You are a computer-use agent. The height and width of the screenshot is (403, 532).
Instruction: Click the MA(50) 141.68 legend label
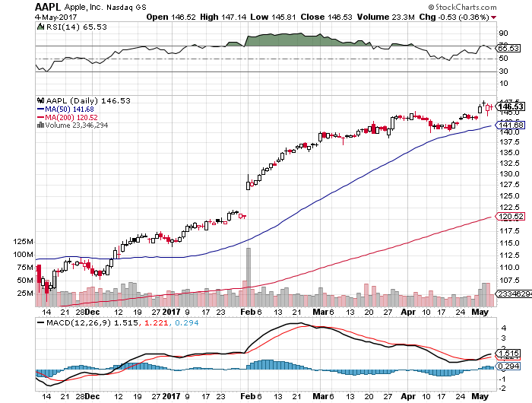pos(70,109)
